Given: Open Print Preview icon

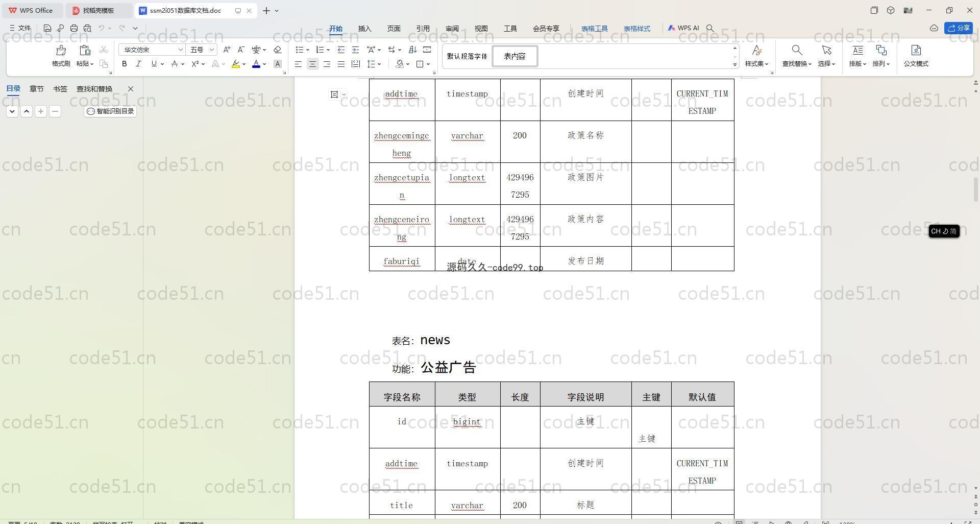Looking at the screenshot, I should point(87,28).
